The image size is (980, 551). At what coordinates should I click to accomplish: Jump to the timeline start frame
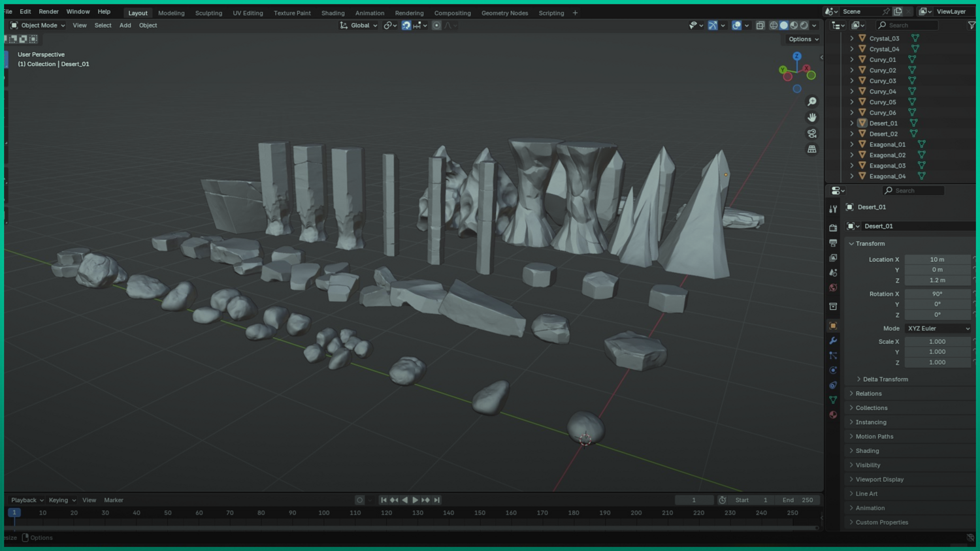click(384, 500)
